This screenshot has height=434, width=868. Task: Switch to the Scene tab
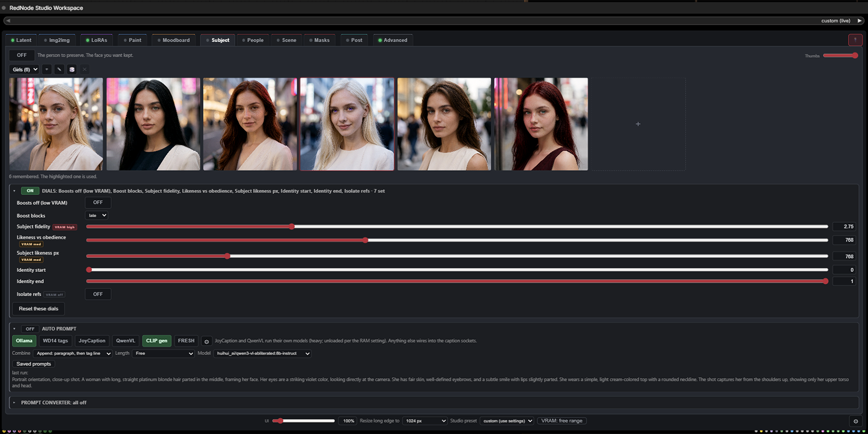[287, 40]
